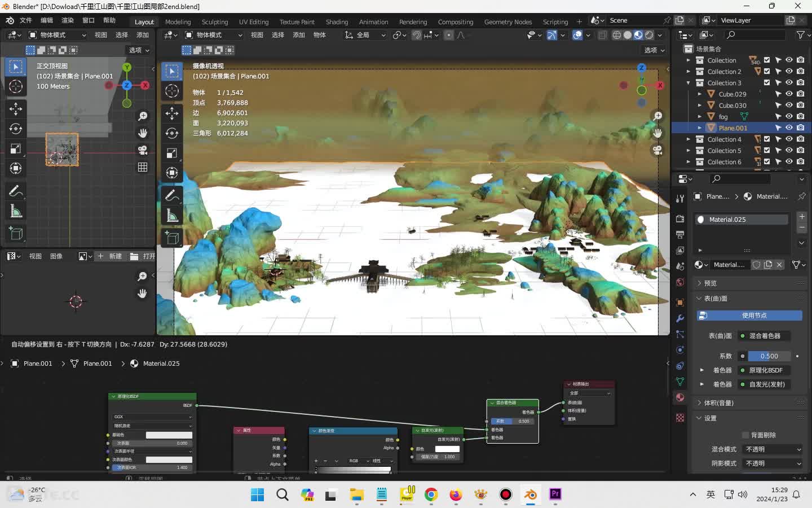Toggle viewport overlays button
Image resolution: width=812 pixels, height=508 pixels.
[577, 35]
